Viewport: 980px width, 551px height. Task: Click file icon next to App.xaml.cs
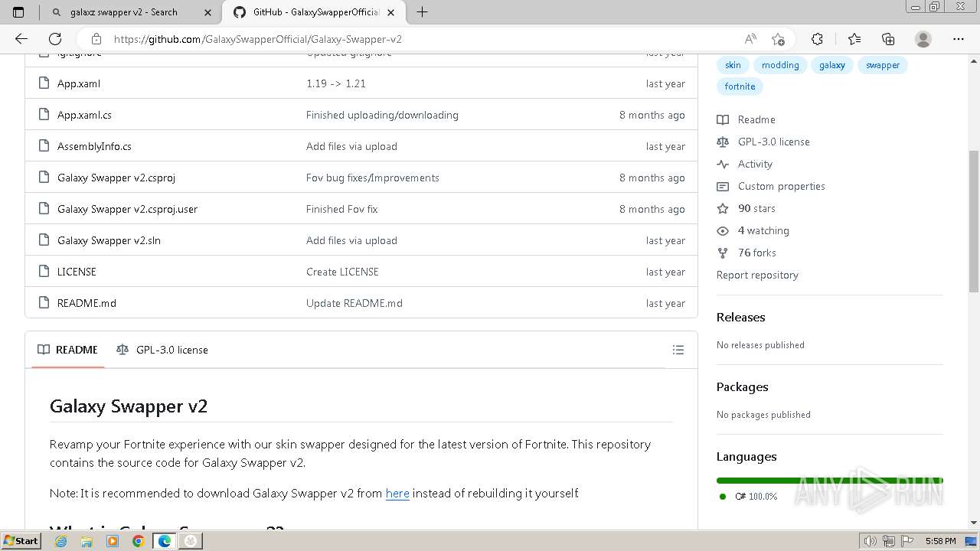(x=43, y=115)
